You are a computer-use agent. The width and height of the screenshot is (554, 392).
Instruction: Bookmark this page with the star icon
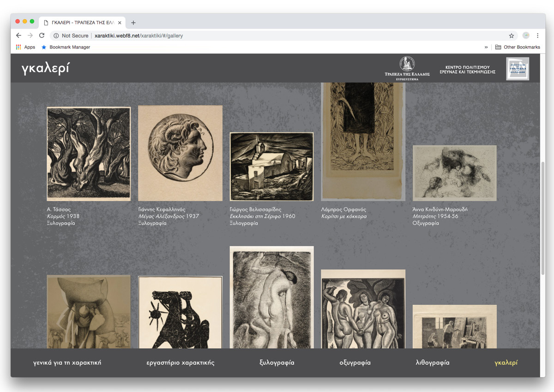click(x=512, y=36)
